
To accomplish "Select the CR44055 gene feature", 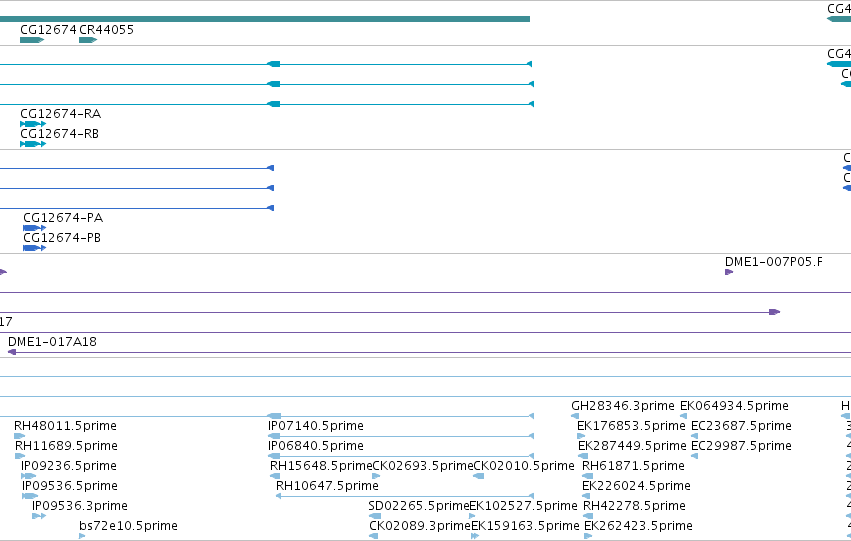I will [88, 40].
